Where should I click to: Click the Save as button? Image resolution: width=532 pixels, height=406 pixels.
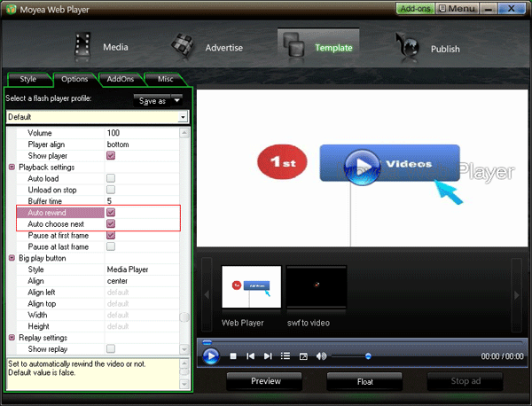click(153, 101)
